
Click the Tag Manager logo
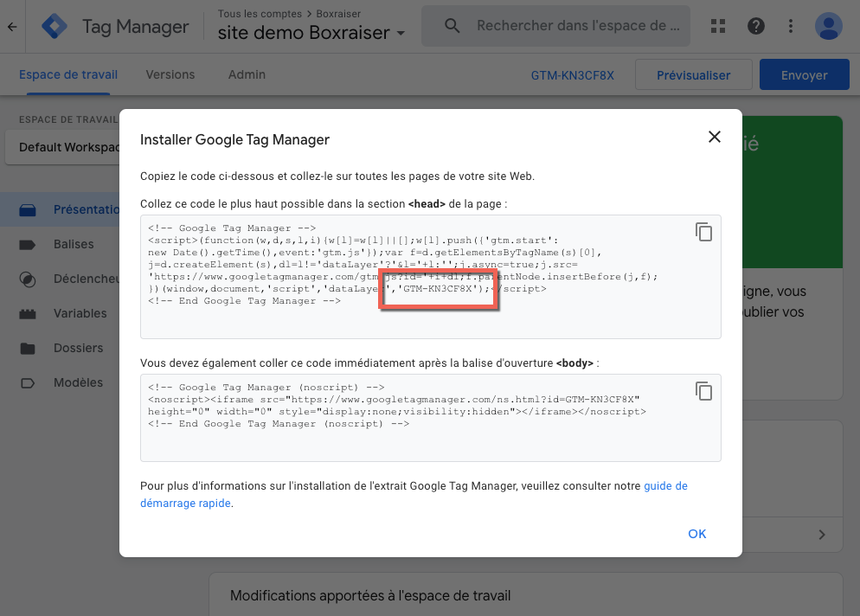[55, 27]
